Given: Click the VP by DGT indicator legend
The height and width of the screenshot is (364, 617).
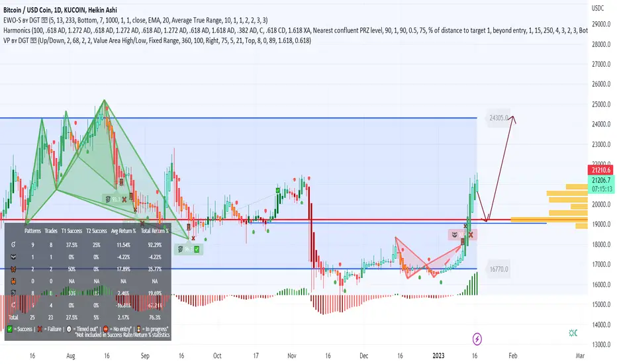Looking at the screenshot, I should tap(157, 40).
